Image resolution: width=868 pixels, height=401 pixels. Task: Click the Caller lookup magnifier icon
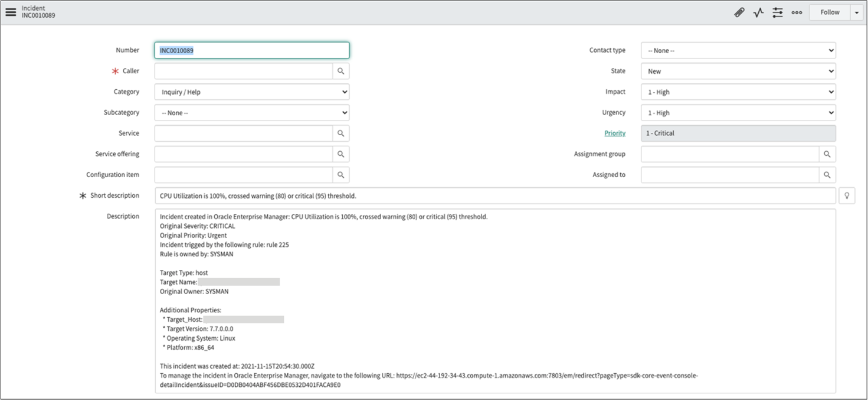click(340, 71)
